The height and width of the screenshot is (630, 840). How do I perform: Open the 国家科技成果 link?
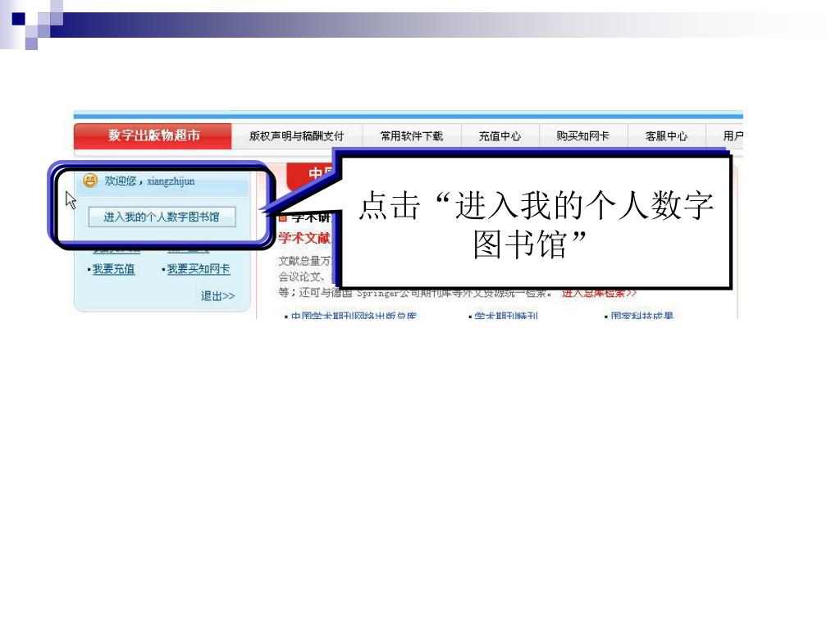point(641,316)
